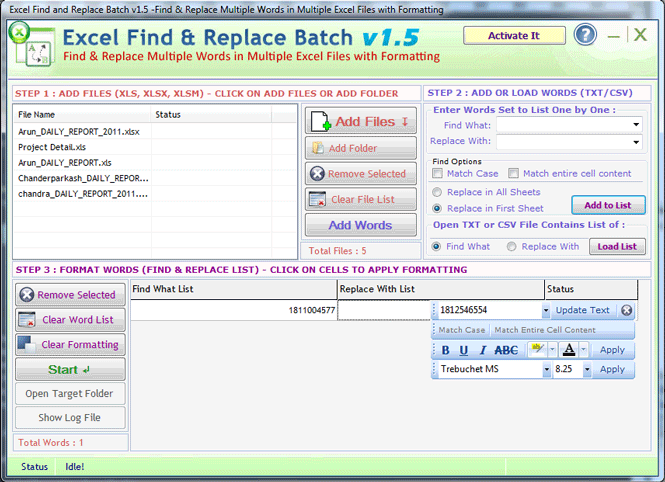
Task: Click the Excel Find & Replace app logo
Action: coord(32,45)
